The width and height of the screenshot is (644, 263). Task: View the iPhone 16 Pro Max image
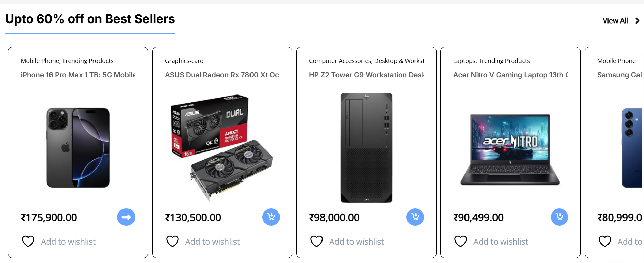click(x=78, y=148)
